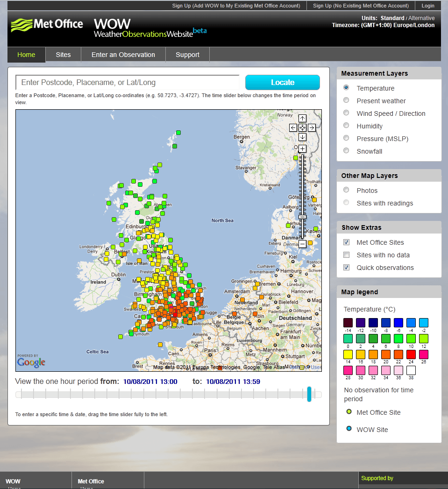Select the Humidity layer
448x489 pixels.
click(x=346, y=125)
